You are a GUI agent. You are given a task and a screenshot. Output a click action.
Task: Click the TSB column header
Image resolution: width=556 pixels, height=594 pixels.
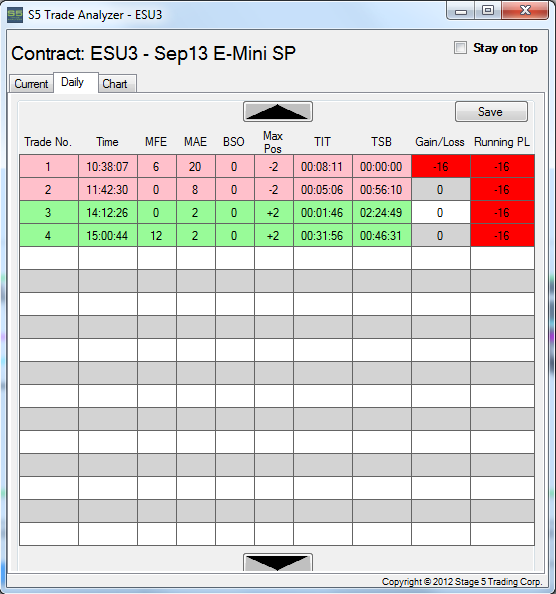tap(381, 142)
